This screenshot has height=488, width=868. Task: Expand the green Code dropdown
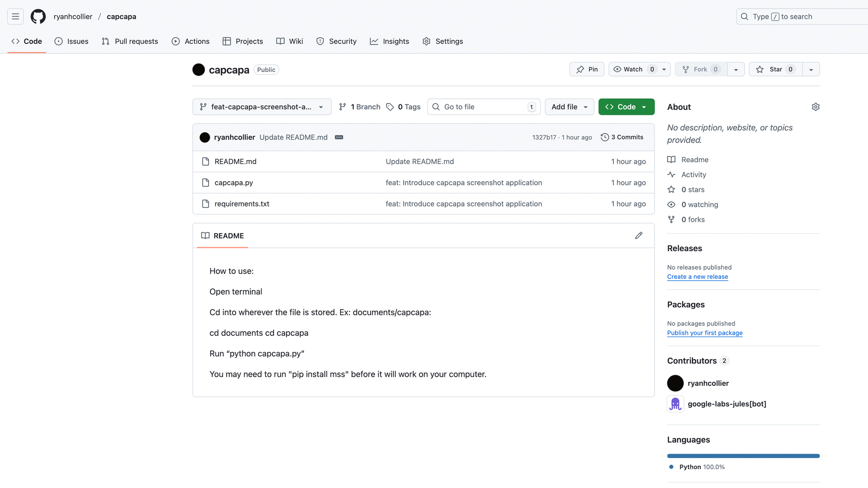click(626, 107)
